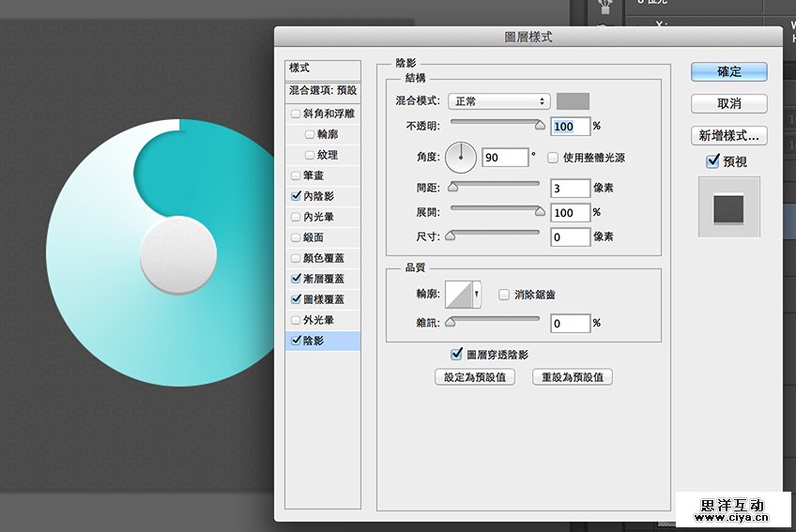Screen dimensions: 796x532
Task: Enable 紋理 sub-option checkbox
Action: (x=309, y=155)
